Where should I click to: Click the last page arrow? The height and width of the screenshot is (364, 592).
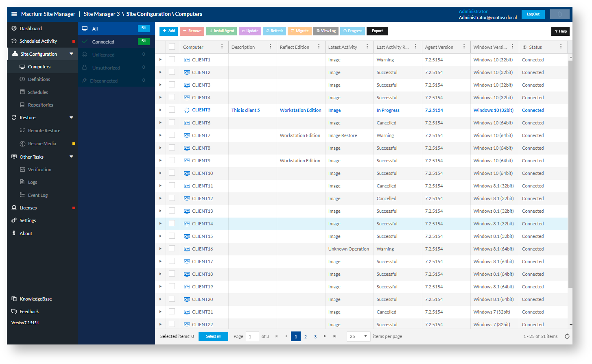(334, 336)
